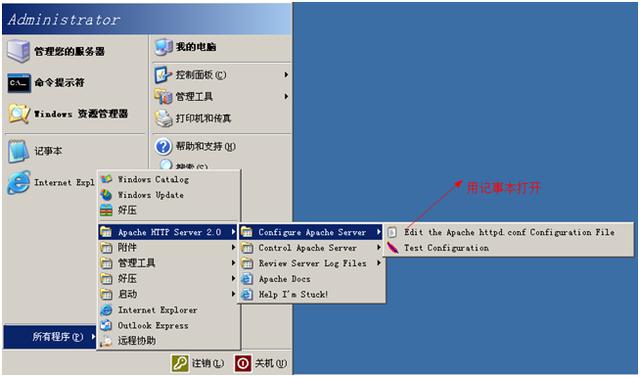Viewport: 640px width, 377px height.
Task: Expand the Control Panel submenu arrow
Action: 286,75
